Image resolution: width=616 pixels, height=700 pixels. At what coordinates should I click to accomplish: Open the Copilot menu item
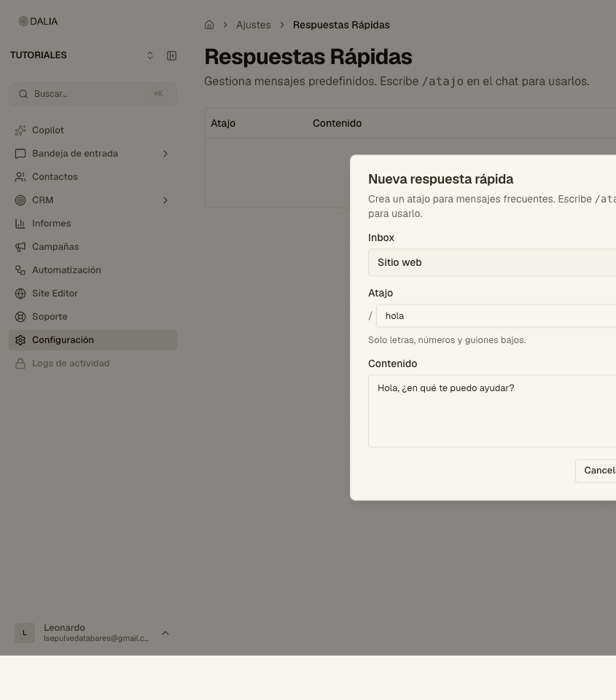click(x=93, y=130)
